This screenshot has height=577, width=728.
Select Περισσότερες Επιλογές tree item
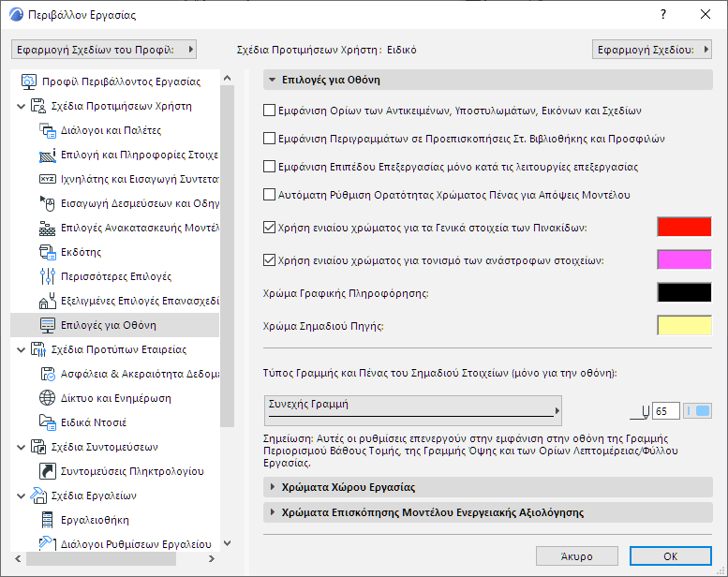[116, 276]
